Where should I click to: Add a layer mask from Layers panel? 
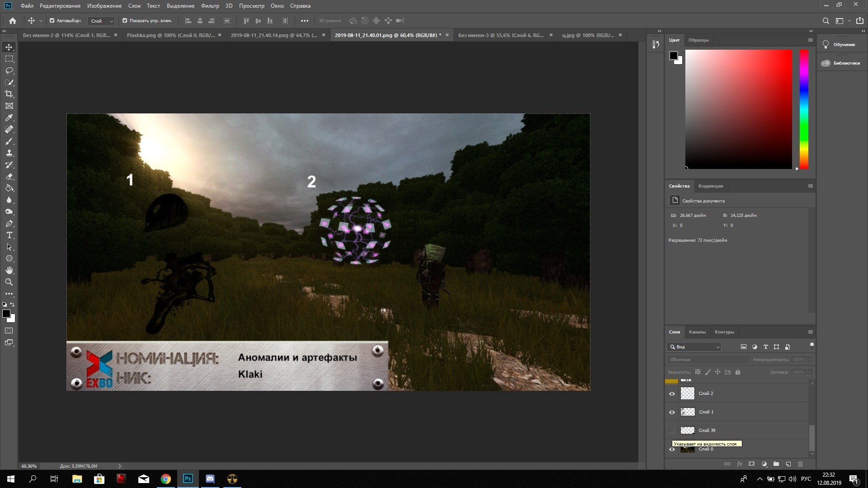(751, 464)
